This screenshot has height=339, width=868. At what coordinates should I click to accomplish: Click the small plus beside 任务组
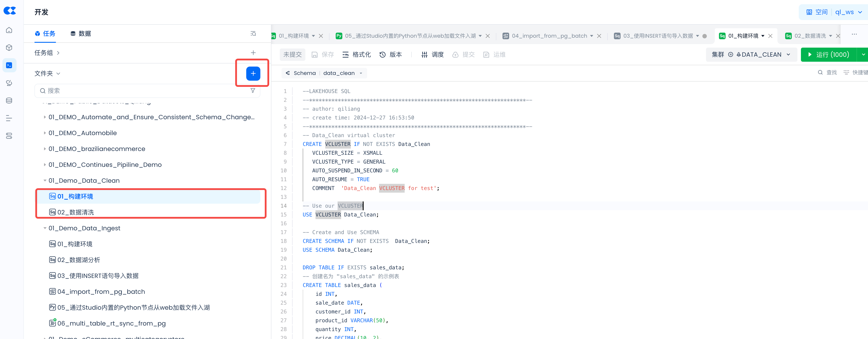253,53
